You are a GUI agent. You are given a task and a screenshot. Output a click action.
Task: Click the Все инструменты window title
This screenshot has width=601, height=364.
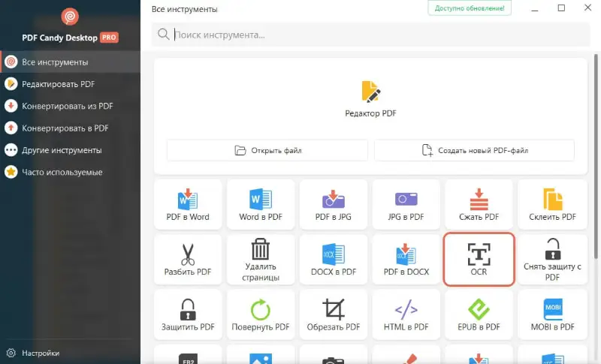[184, 9]
